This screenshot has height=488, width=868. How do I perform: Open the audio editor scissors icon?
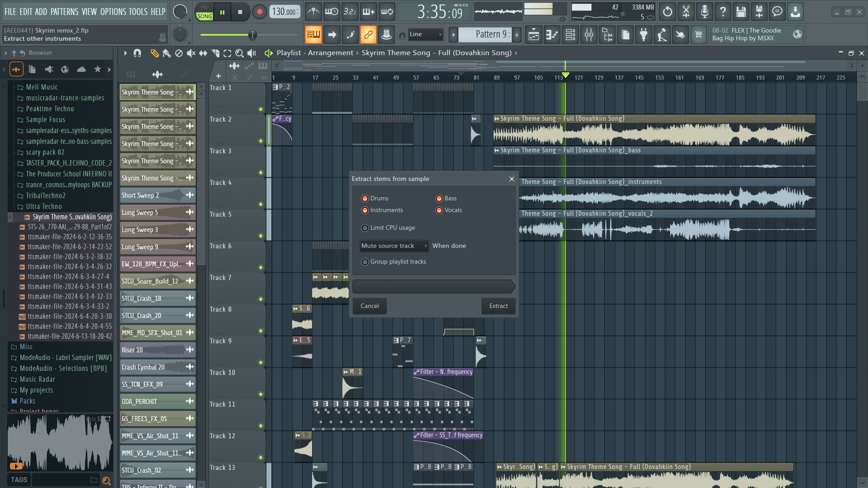686,12
